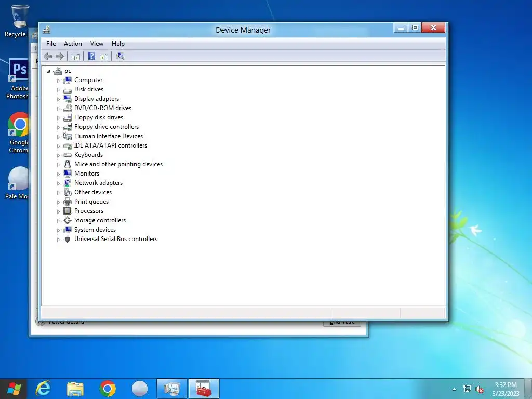Viewport: 532px width, 399px height.
Task: Click the muted volume tray icon
Action: point(480,389)
